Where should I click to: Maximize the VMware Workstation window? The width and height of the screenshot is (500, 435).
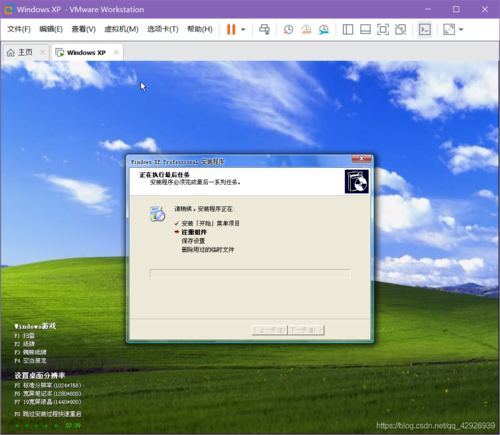pyautogui.click(x=456, y=9)
